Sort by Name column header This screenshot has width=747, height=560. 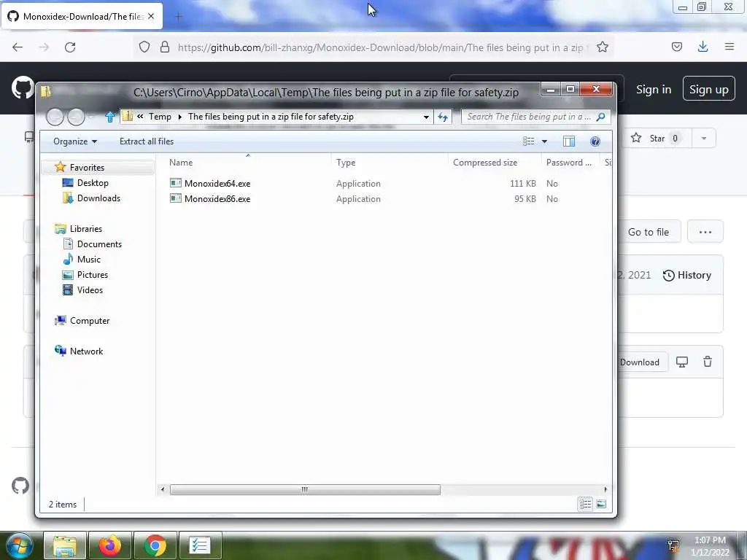pos(181,163)
